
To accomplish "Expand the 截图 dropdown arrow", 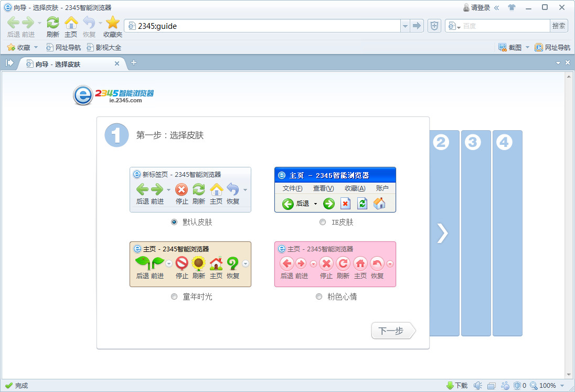I will coord(527,47).
